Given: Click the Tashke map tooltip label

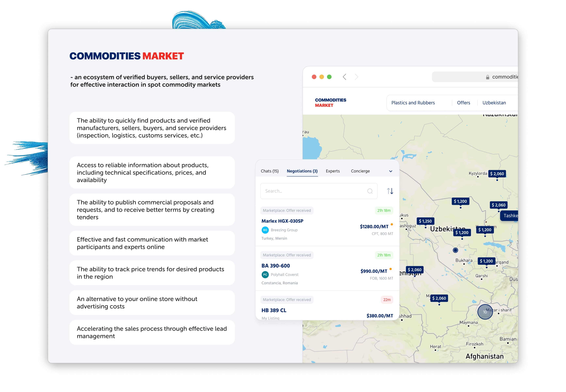Looking at the screenshot, I should 509,216.
